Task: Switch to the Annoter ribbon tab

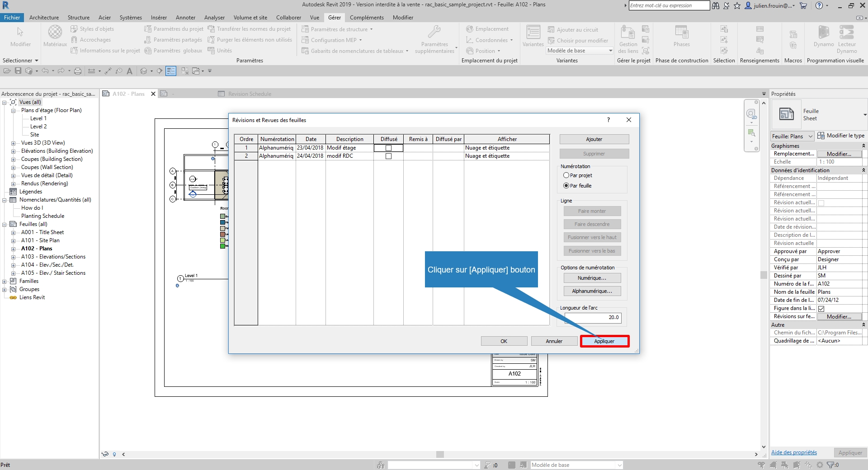Action: click(185, 18)
